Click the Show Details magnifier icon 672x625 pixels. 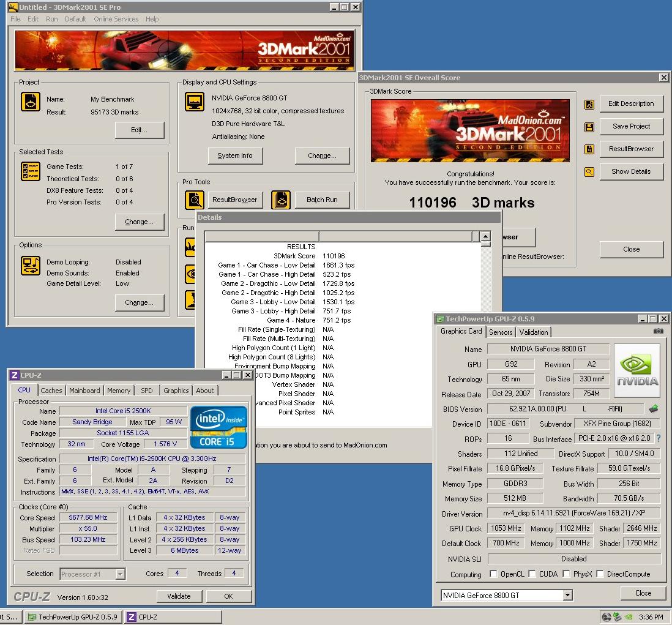pos(589,172)
